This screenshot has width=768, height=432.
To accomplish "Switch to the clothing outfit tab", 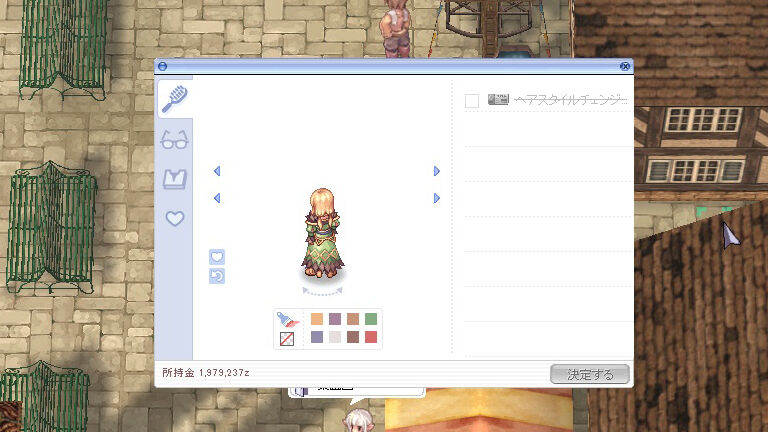I will pyautogui.click(x=175, y=179).
